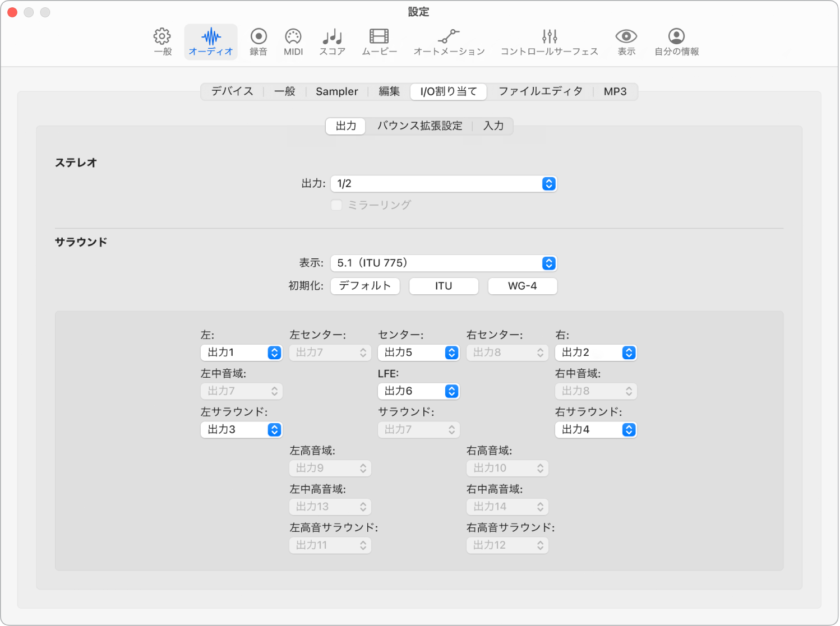
Task: Select the コントロールサーフェス settings icon
Action: 549,41
